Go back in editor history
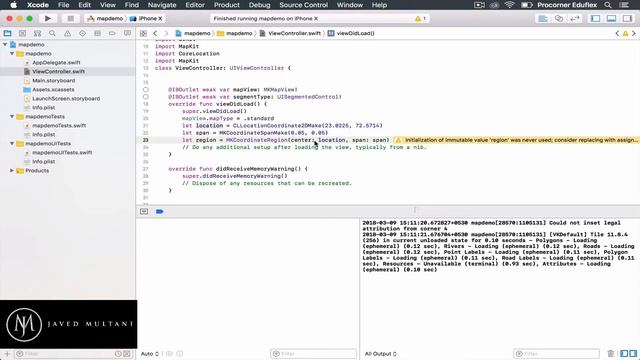 (x=155, y=33)
